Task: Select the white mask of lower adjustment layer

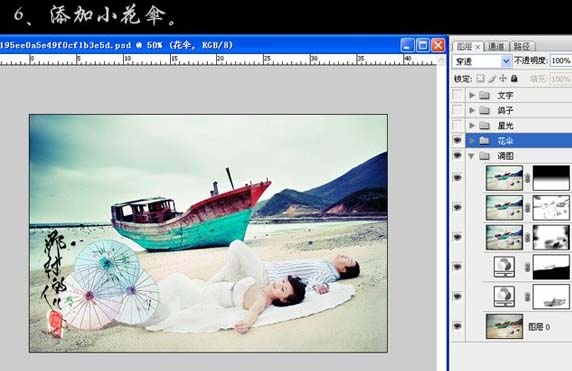Action: [551, 297]
